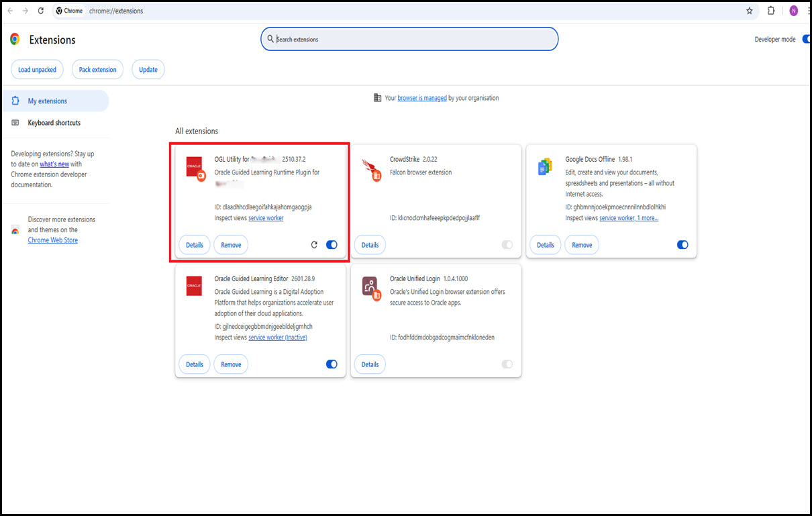
Task: Click the OGL Utility Oracle icon
Action: coord(195,168)
